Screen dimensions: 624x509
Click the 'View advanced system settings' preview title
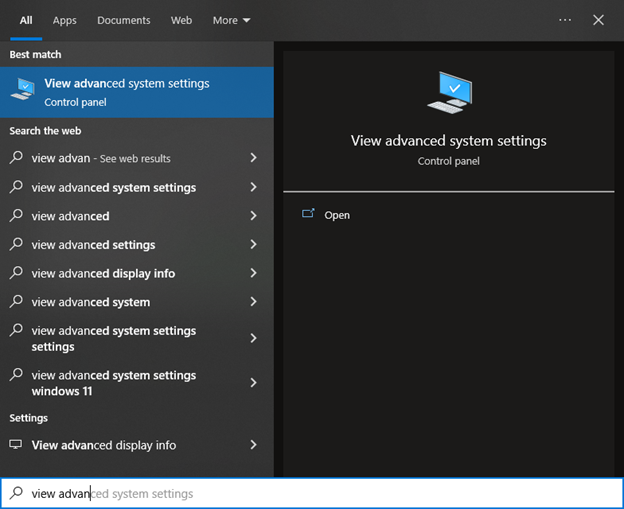448,141
